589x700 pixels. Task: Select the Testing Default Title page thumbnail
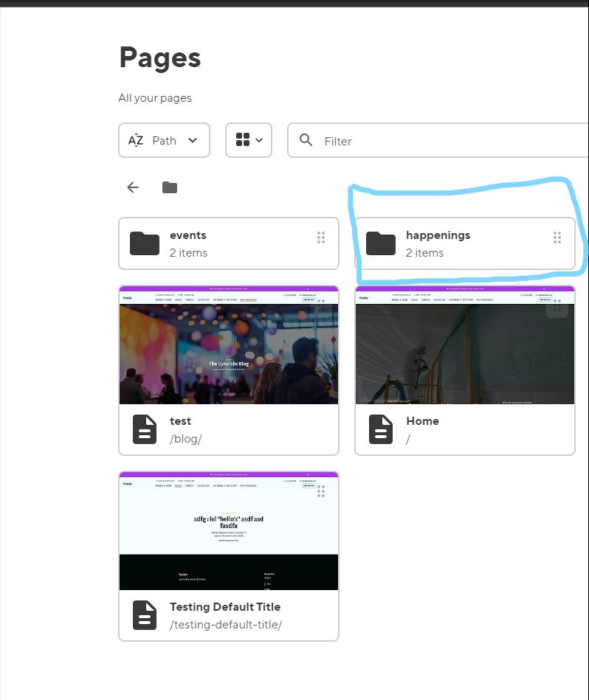(228, 533)
